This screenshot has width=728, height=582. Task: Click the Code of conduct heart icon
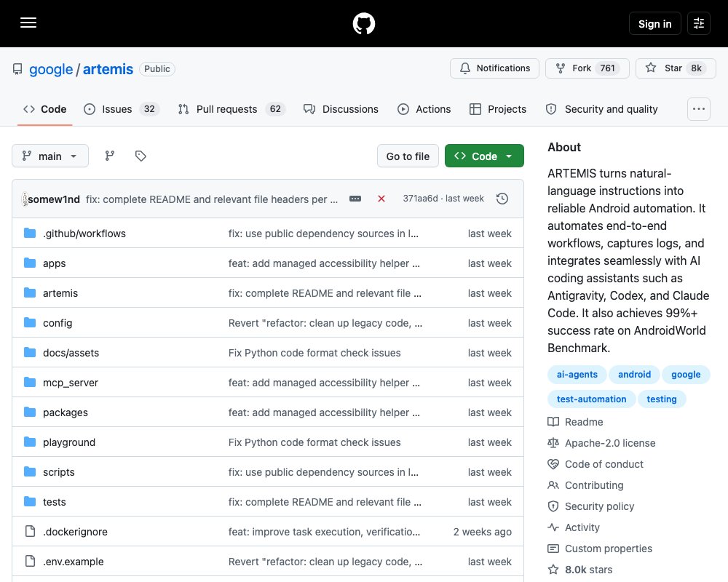pyautogui.click(x=553, y=464)
